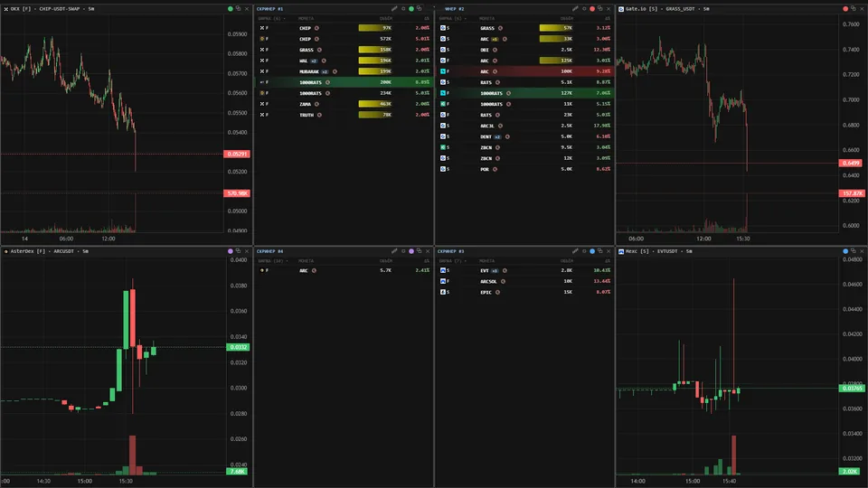Select highlighted green 1000RATS row in Screener #1
868x488 pixels.
[x=344, y=82]
